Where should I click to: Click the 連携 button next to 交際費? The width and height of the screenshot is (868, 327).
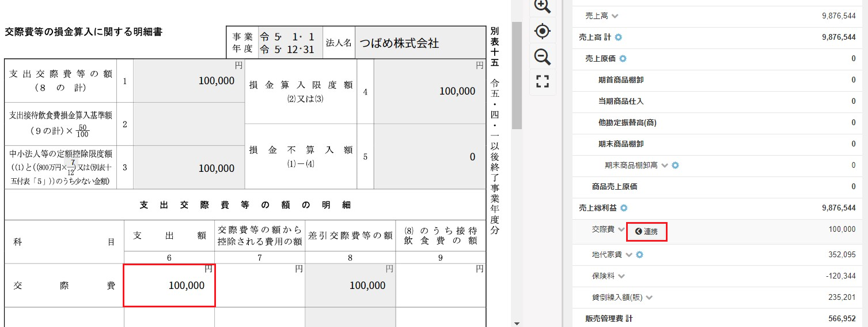click(646, 231)
